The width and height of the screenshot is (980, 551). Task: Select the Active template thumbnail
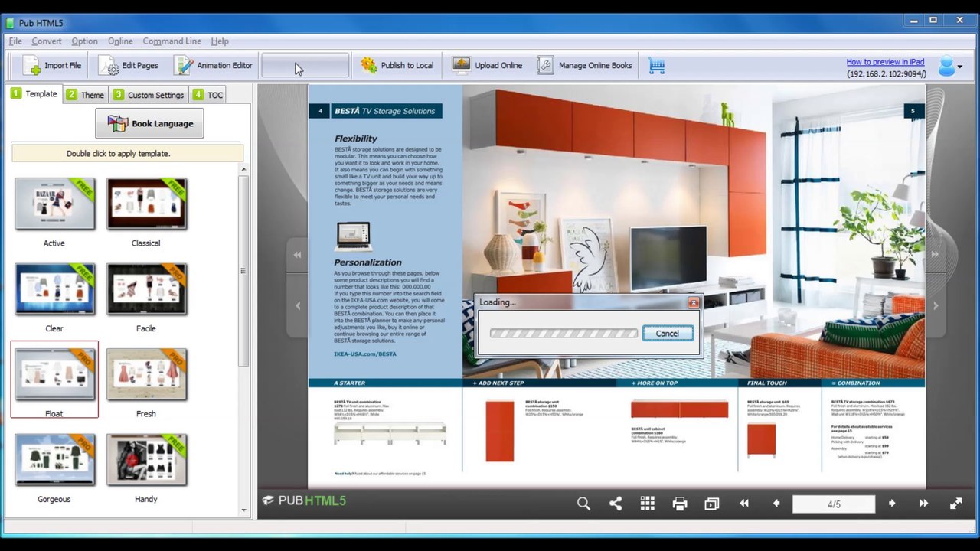pyautogui.click(x=54, y=204)
